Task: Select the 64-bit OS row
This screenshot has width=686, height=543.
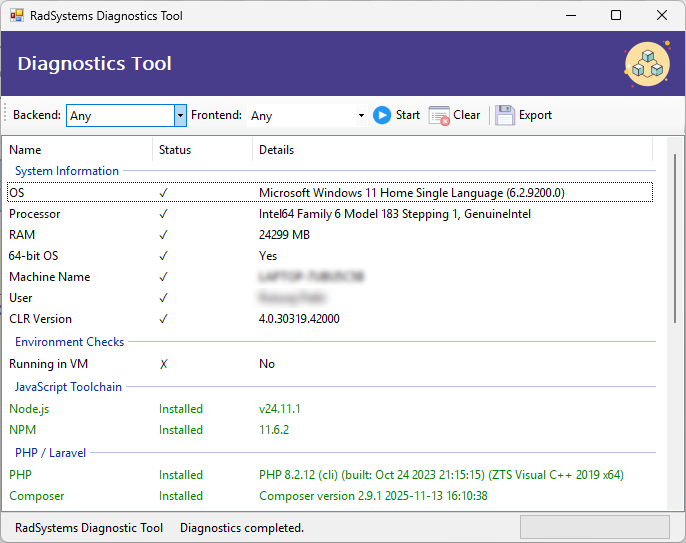Action: (330, 256)
